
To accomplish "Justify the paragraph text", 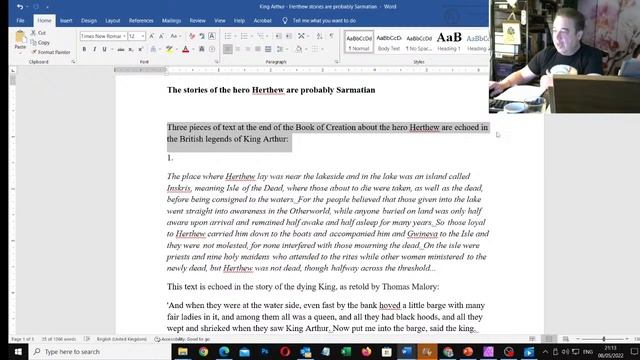I will pyautogui.click(x=258, y=49).
